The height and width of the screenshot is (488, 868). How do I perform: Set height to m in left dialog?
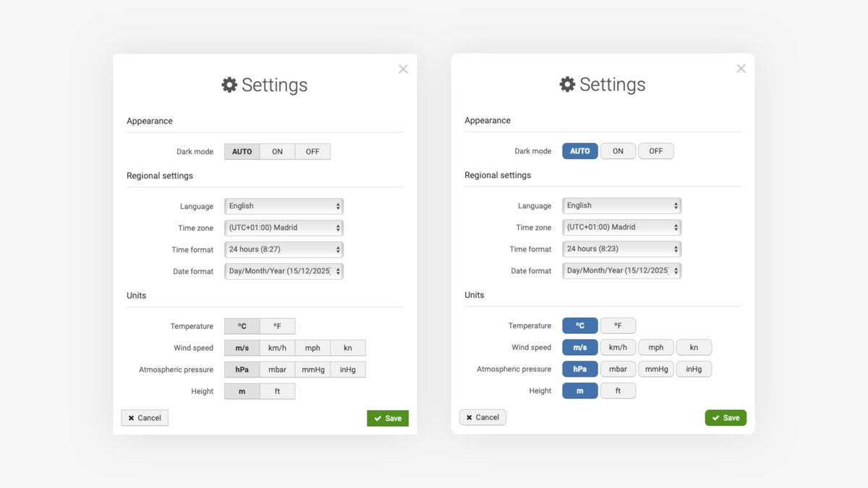pos(242,391)
